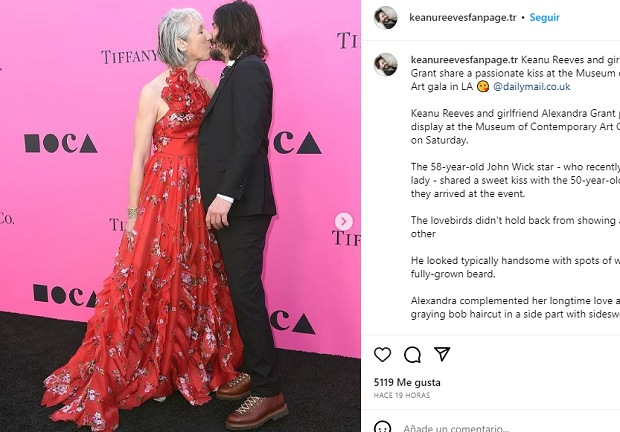Click the Seguir follow button

544,17
